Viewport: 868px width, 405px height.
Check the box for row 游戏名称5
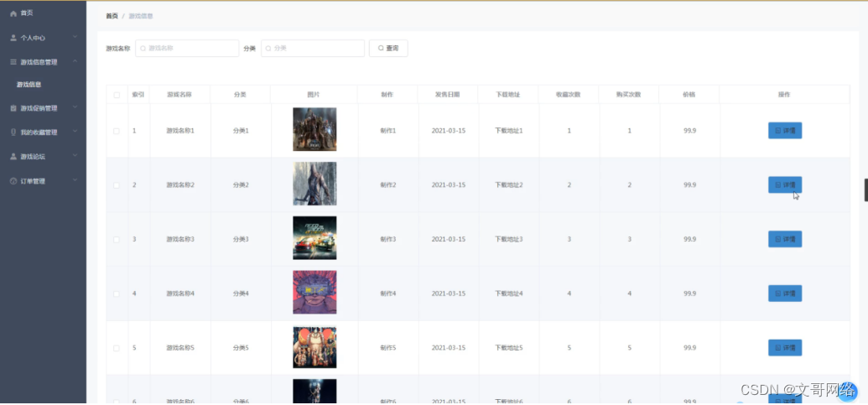117,348
